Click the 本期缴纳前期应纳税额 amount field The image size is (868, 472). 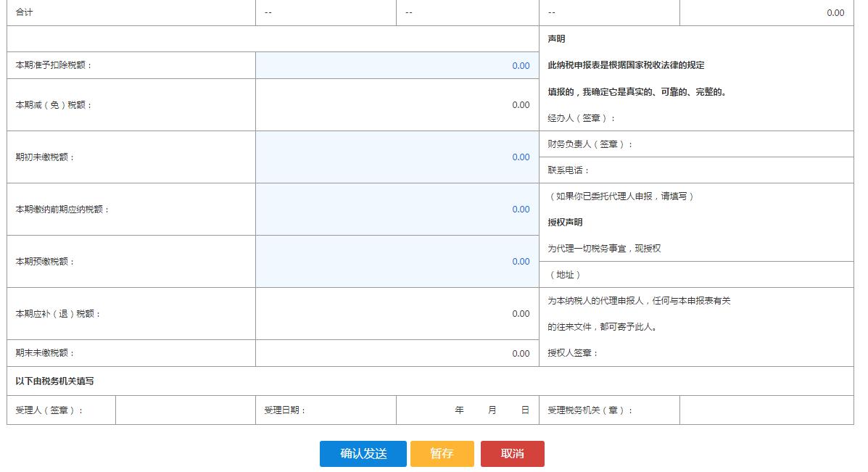tap(396, 209)
